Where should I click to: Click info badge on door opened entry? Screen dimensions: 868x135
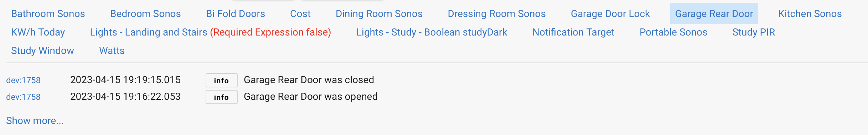point(221,97)
